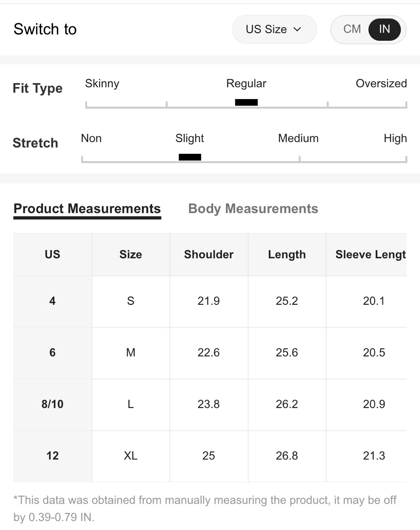Click the chevron arrow beside US Size

297,29
